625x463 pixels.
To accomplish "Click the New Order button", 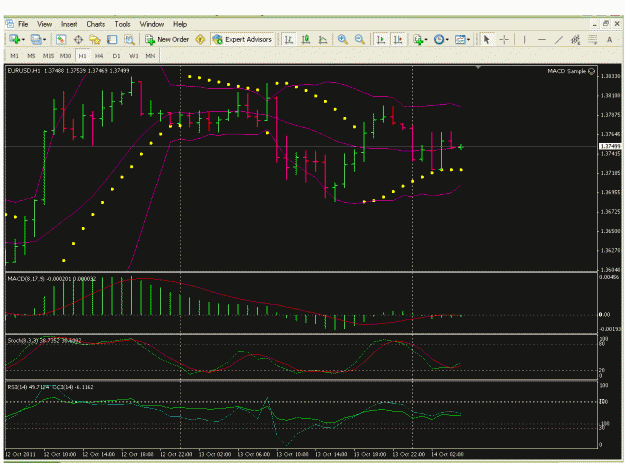I will pos(167,39).
